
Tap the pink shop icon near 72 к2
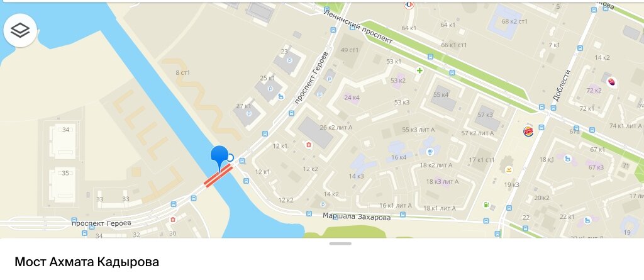click(612, 82)
